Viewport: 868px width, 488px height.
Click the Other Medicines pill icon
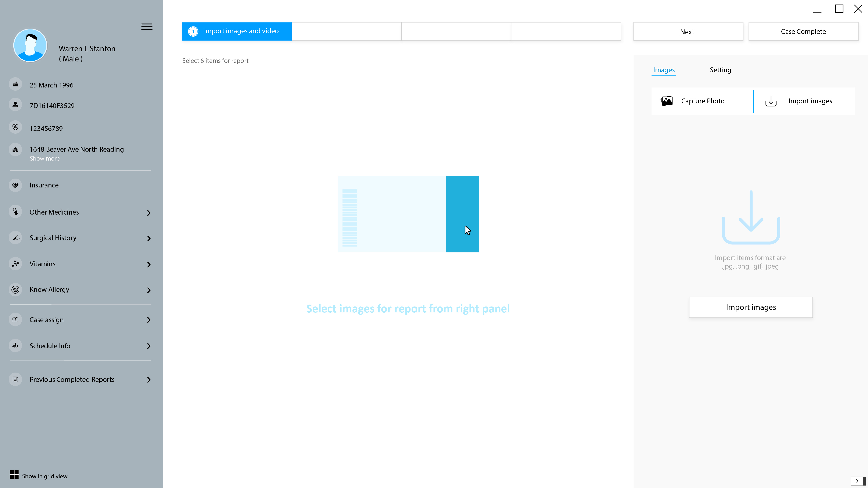coord(15,212)
